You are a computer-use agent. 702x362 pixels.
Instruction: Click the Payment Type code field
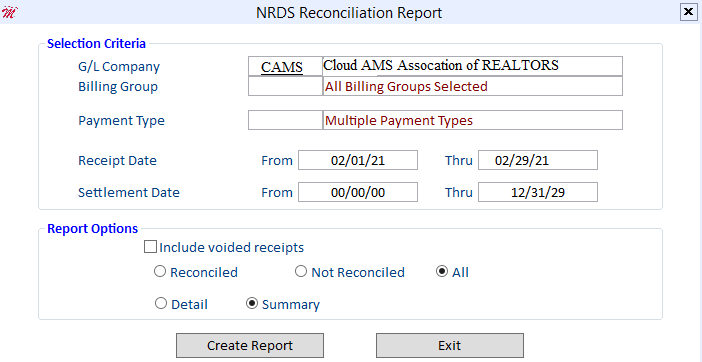click(x=285, y=120)
